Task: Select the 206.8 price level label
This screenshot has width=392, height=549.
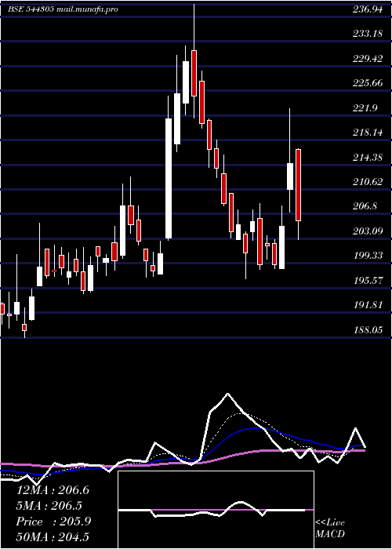Action: click(x=365, y=206)
